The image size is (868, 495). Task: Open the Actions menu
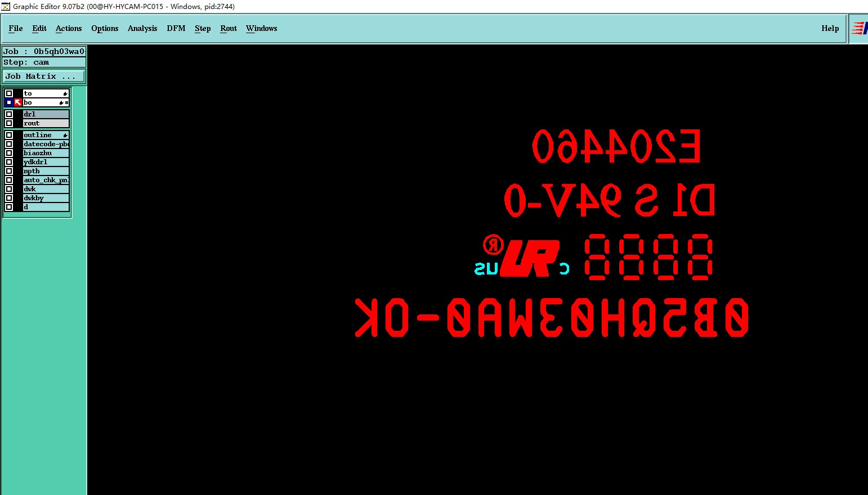pyautogui.click(x=69, y=28)
